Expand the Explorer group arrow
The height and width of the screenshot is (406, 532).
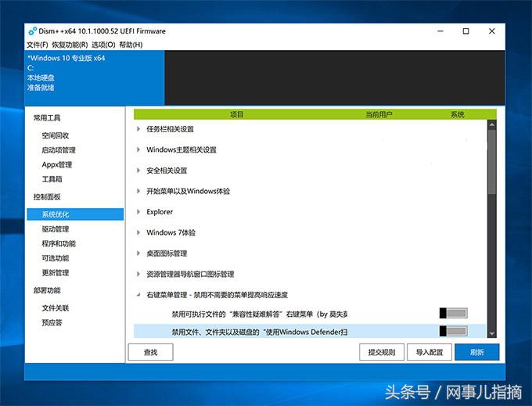click(x=138, y=212)
